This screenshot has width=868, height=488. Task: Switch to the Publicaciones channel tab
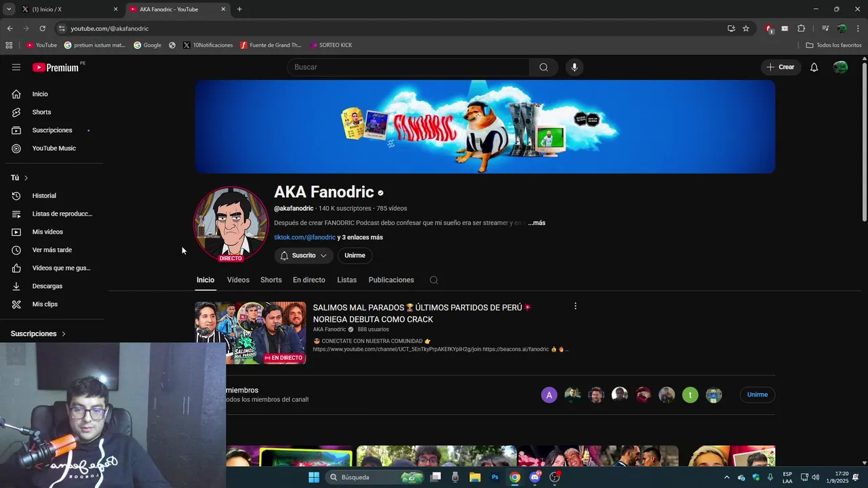point(391,280)
